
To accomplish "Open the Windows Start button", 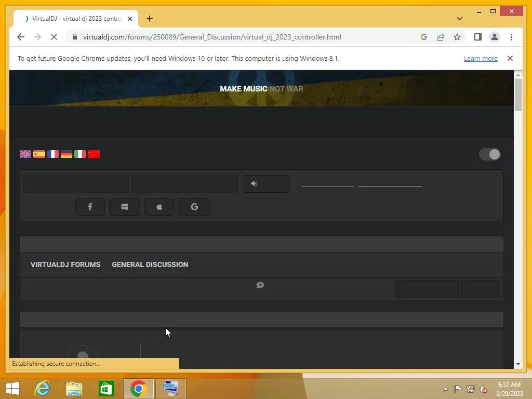I will click(x=12, y=389).
